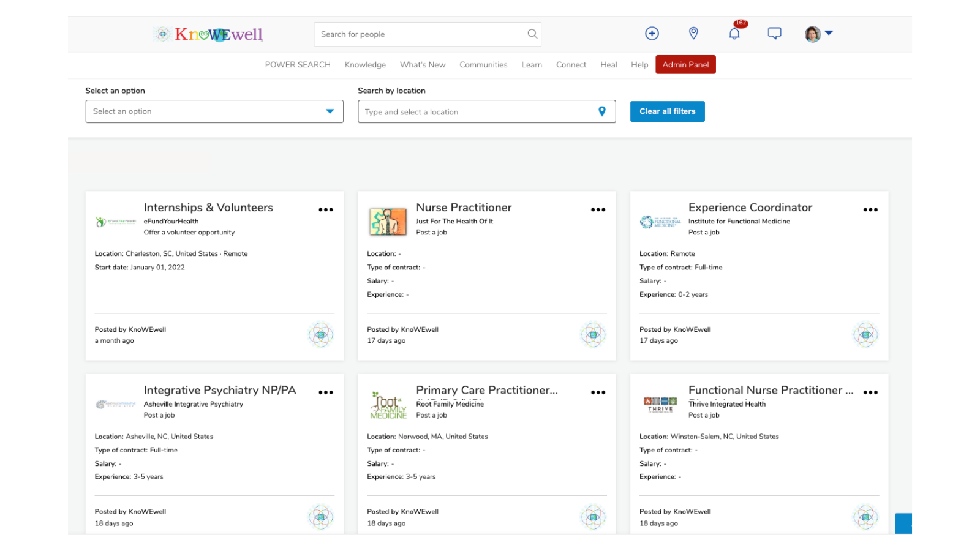Open the Connect menu
This screenshot has width=980, height=551.
[x=571, y=64]
